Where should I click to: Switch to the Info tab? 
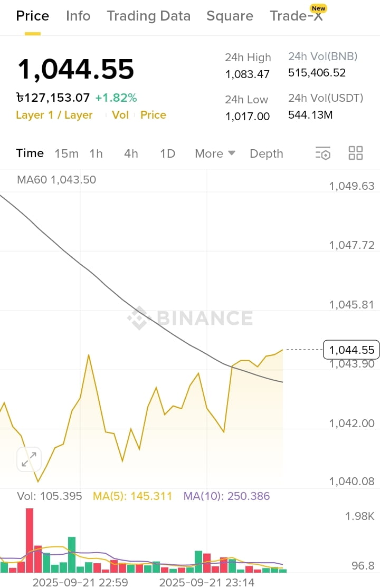coord(78,16)
